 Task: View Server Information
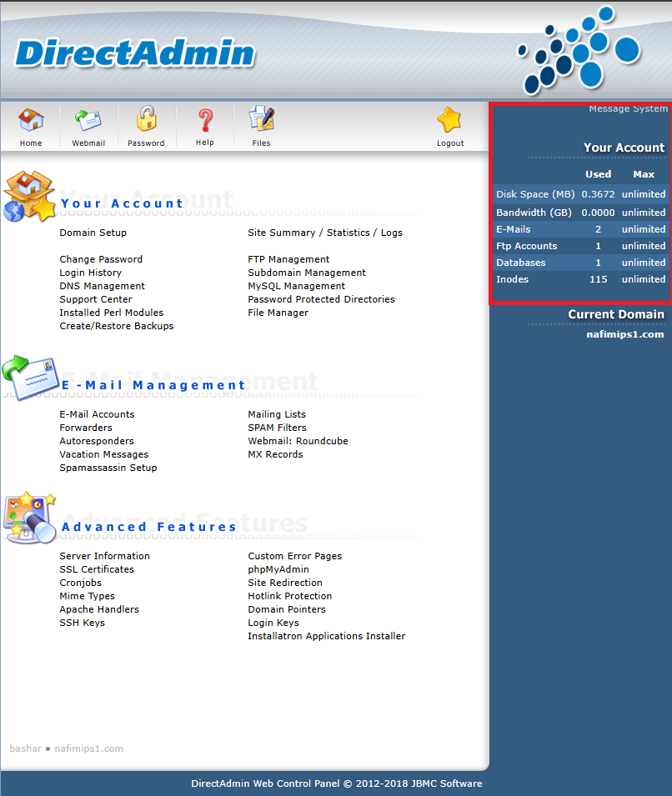click(x=104, y=556)
